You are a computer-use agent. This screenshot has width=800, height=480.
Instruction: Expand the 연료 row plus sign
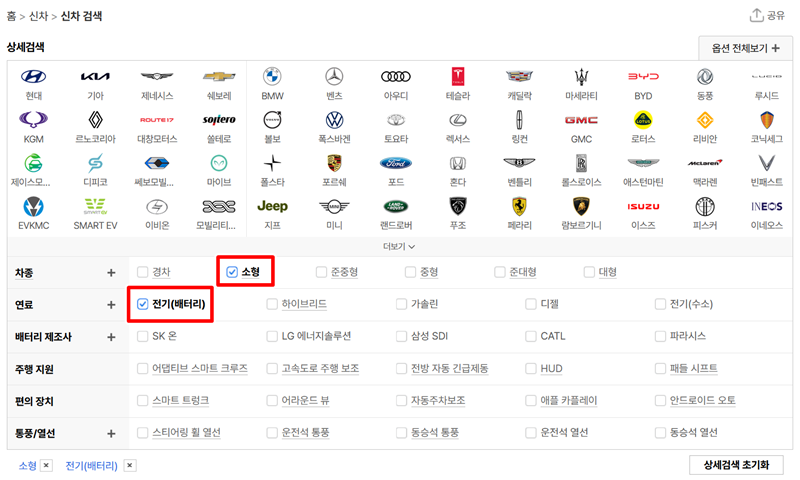111,305
